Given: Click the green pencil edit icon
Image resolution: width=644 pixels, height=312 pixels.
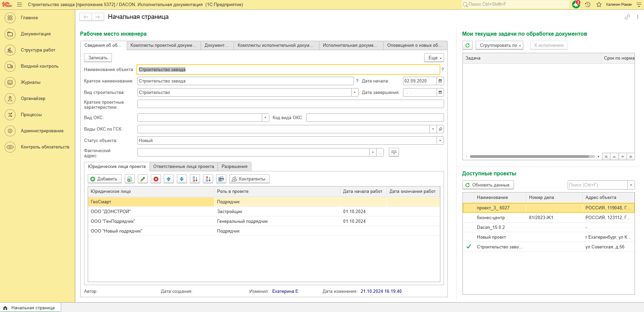Looking at the screenshot, I should click(x=143, y=179).
